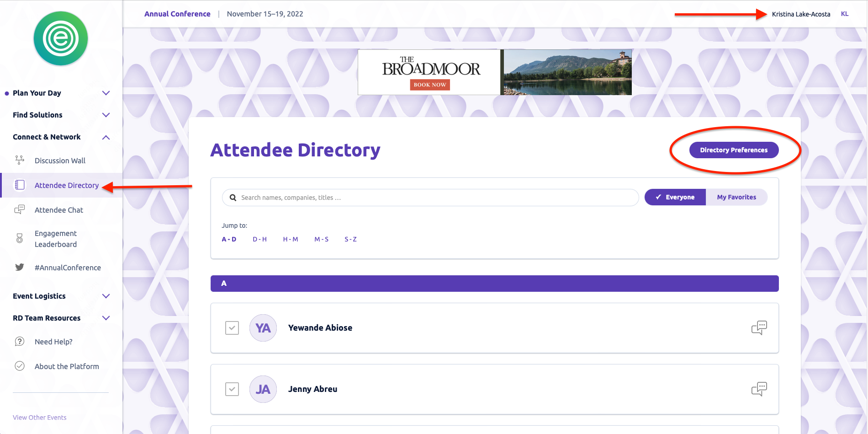Click the Need Help question mark icon
The image size is (868, 434).
20,341
